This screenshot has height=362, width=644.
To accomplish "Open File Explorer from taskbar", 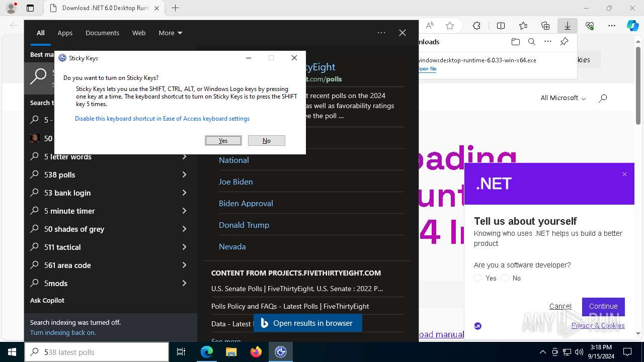I will (231, 352).
